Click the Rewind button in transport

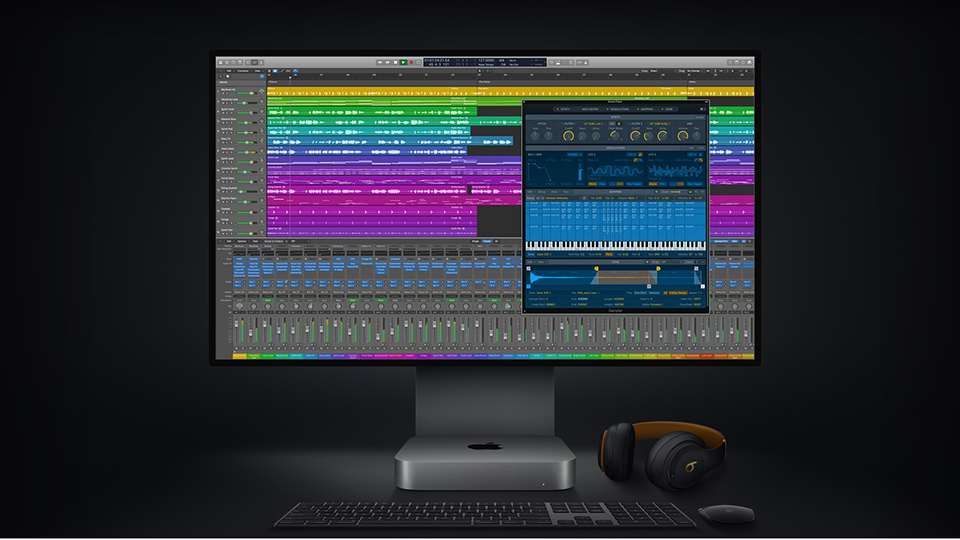coord(380,62)
